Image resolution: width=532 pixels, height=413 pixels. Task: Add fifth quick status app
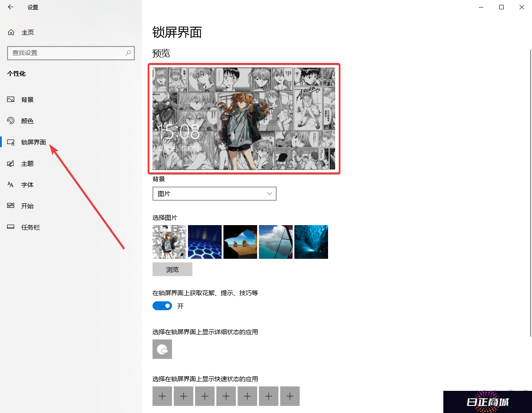point(247,396)
